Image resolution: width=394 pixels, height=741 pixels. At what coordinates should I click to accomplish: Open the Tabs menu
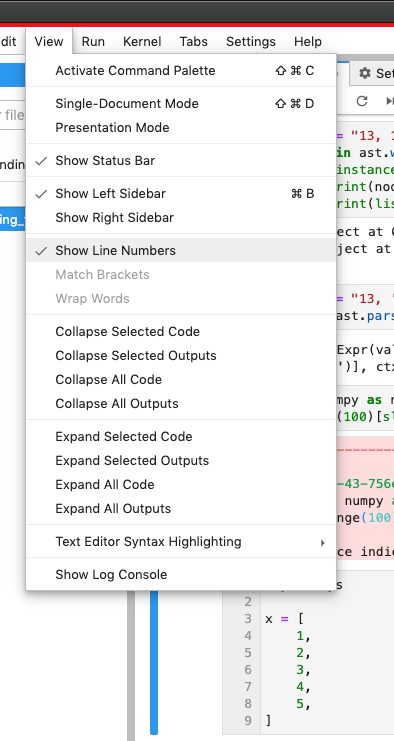(x=194, y=42)
